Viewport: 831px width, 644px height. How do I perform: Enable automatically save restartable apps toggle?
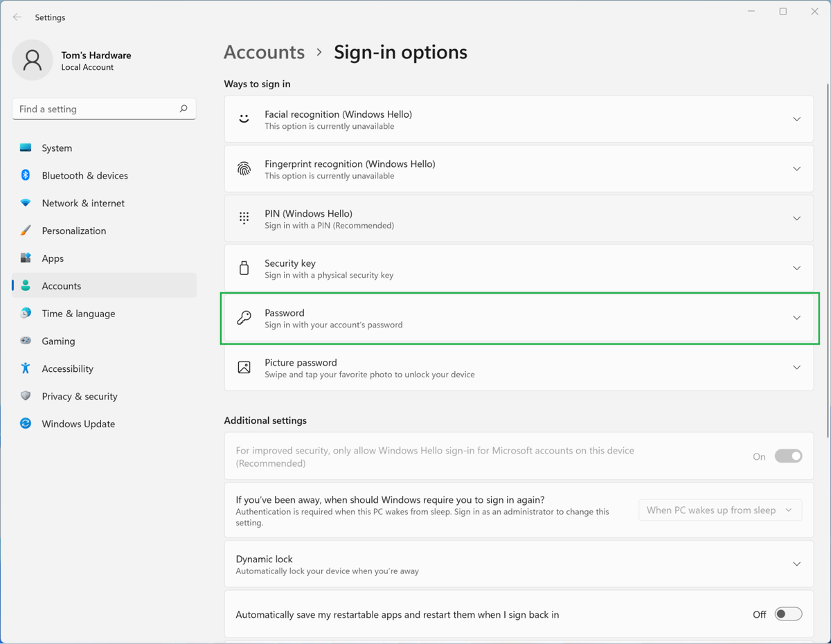point(788,614)
